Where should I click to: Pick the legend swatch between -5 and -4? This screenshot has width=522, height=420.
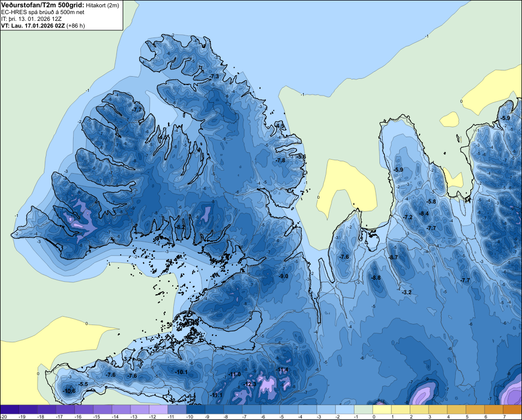[289, 410]
